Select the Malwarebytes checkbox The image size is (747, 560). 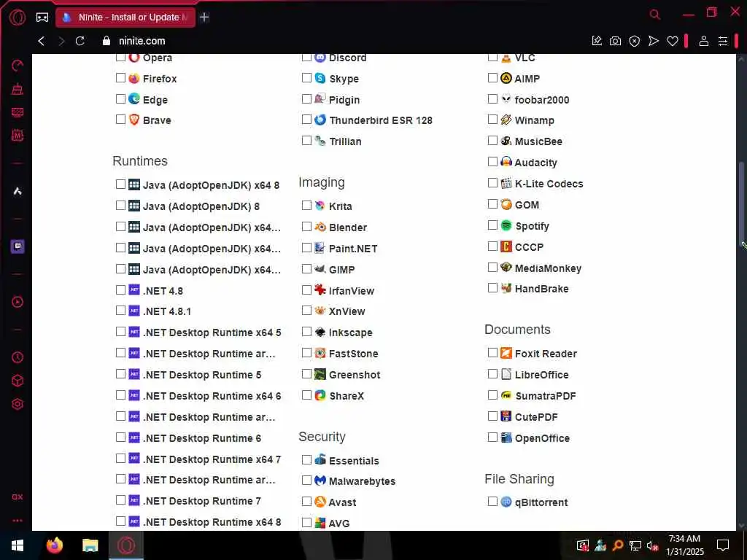[x=307, y=481]
